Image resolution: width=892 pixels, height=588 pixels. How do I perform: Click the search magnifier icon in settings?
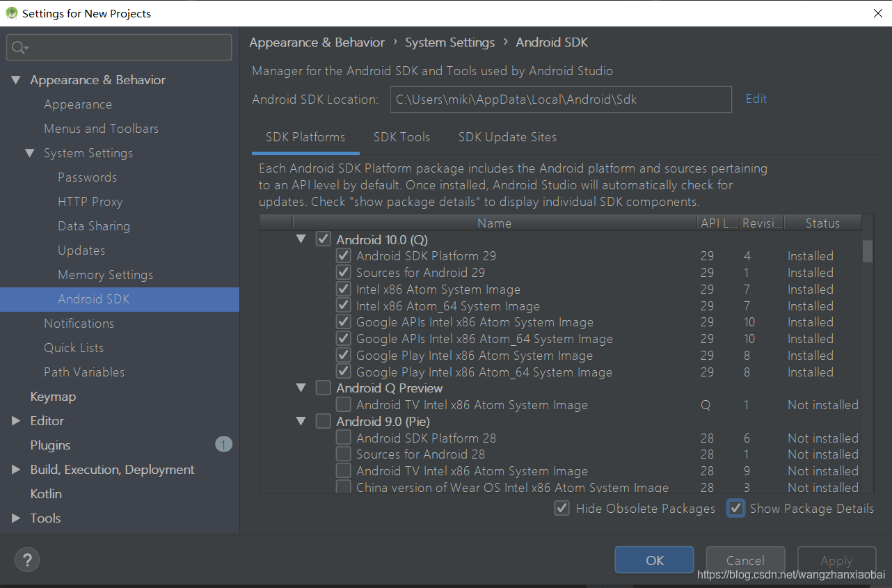click(19, 47)
